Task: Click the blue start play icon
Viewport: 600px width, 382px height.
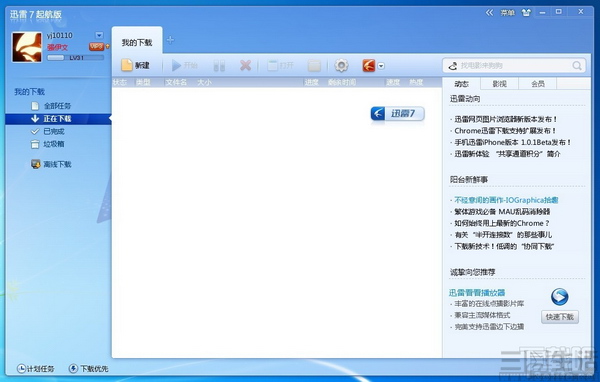Action: [176, 65]
